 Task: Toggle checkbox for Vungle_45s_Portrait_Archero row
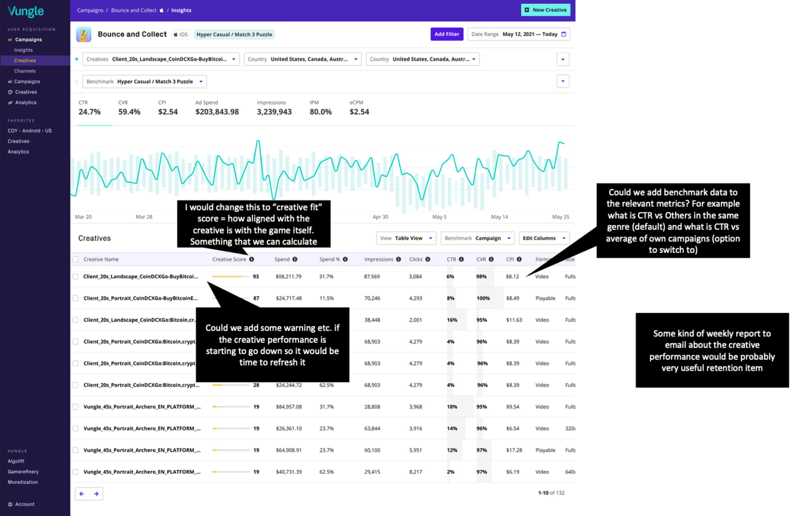pos(77,407)
